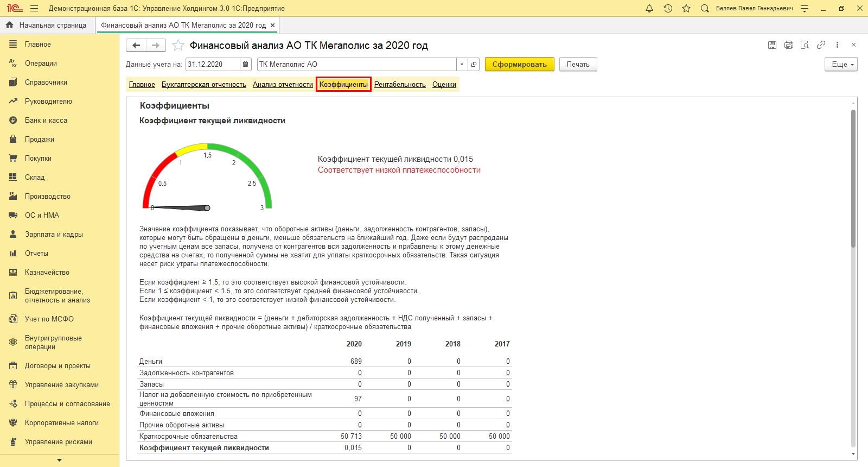Open favorites star in title bar
868x467 pixels.
(686, 9)
